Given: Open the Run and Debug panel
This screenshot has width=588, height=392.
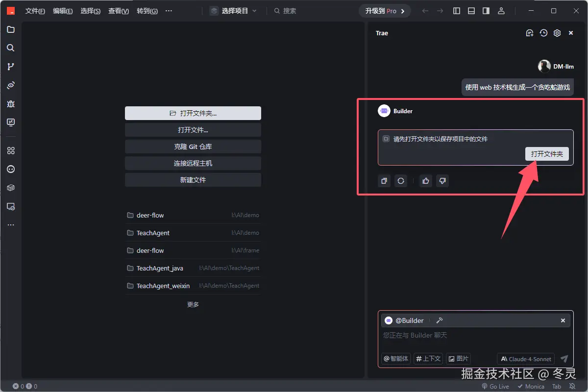Looking at the screenshot, I should 11,103.
